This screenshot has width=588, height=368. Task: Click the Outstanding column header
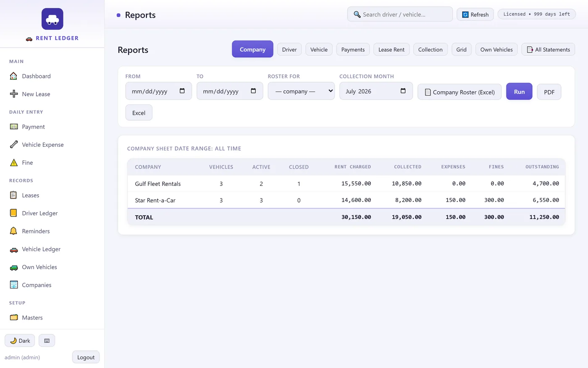point(542,167)
